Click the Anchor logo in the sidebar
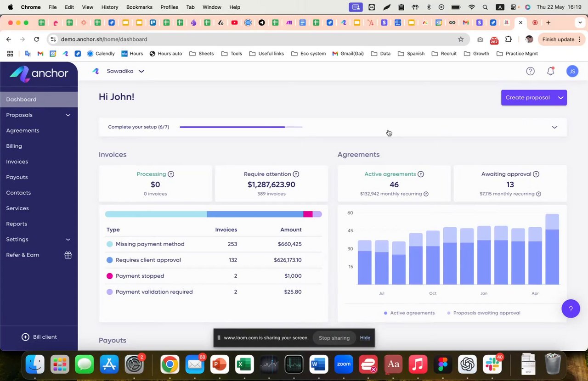This screenshot has height=381, width=588. [x=39, y=73]
